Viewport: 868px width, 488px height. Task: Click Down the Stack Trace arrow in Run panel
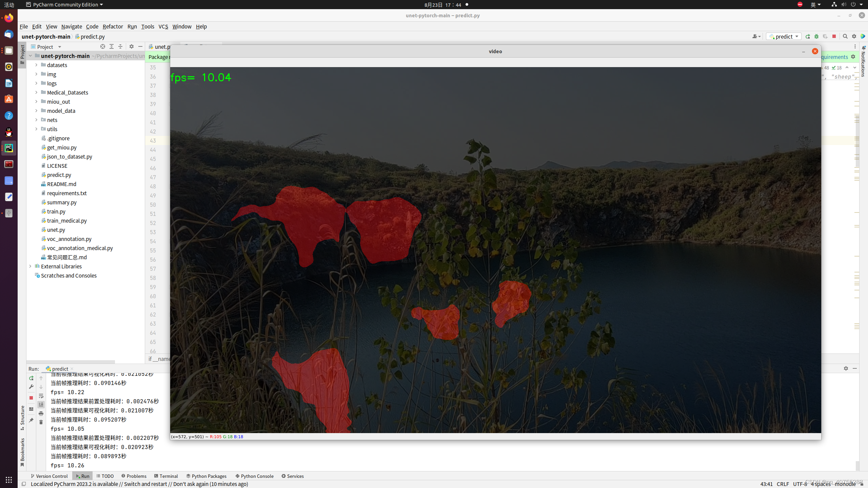41,387
